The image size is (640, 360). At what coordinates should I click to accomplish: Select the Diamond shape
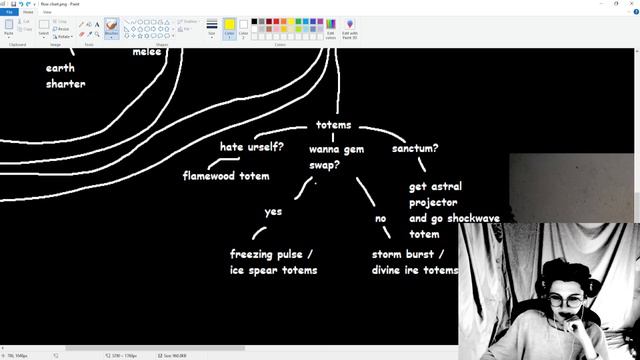133,29
